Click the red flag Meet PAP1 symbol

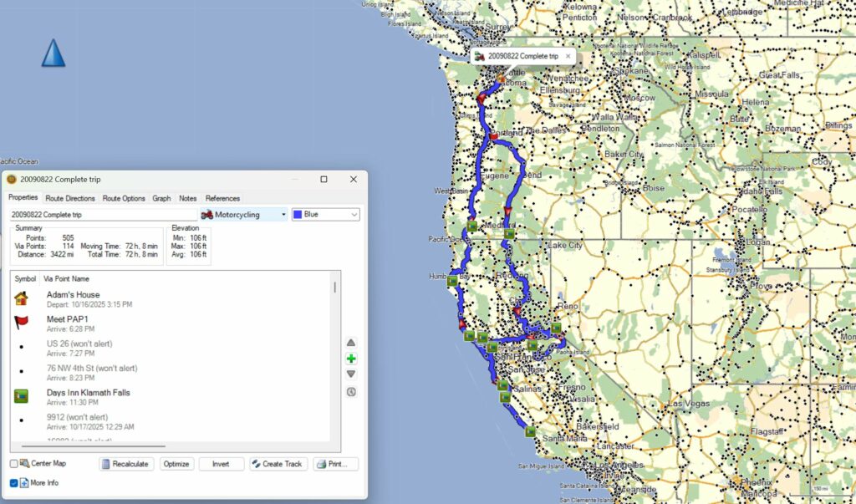coord(22,323)
